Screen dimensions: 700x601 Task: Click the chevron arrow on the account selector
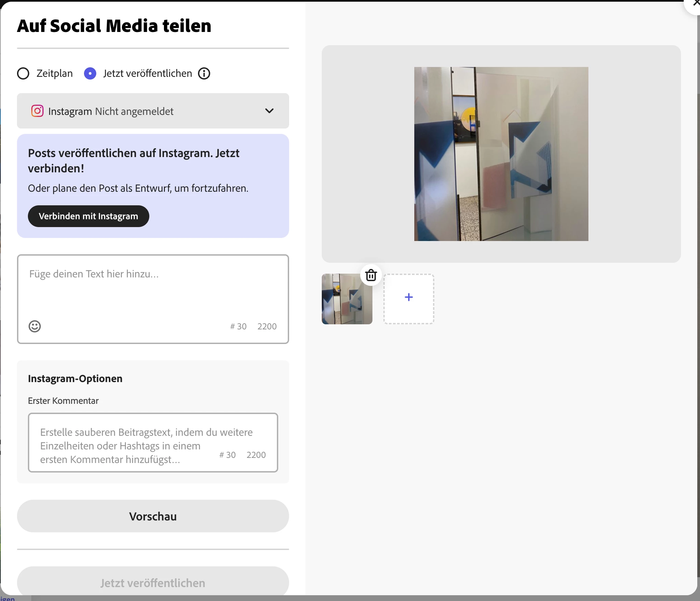(269, 111)
